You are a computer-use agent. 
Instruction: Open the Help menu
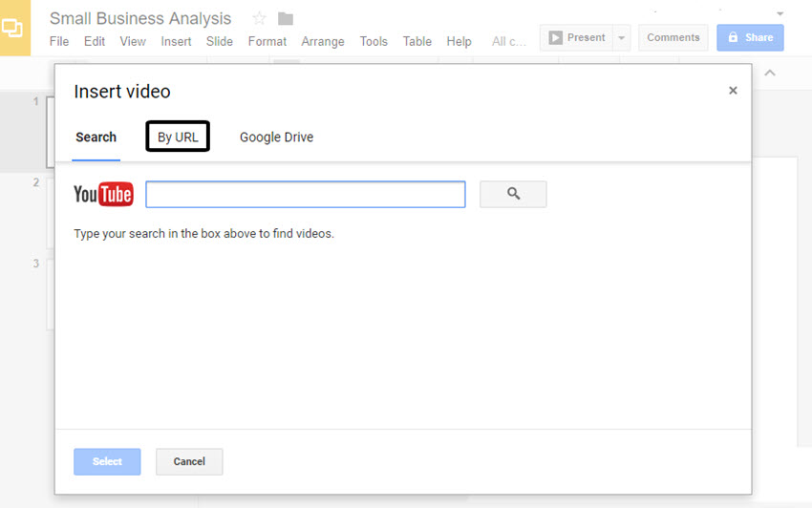459,41
